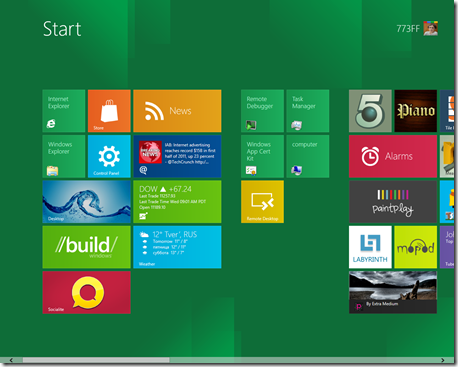Viewport: 458px width, 367px height.
Task: Launch the mopod tile
Action: [x=415, y=247]
